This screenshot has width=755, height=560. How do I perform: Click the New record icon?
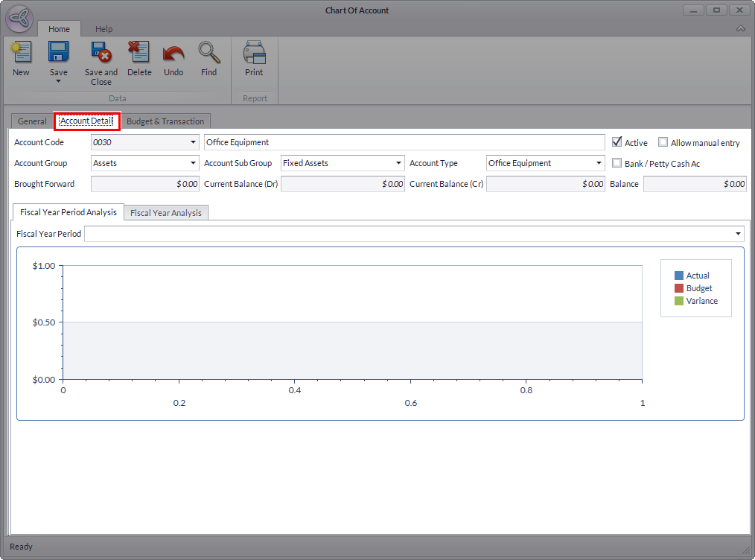point(21,53)
